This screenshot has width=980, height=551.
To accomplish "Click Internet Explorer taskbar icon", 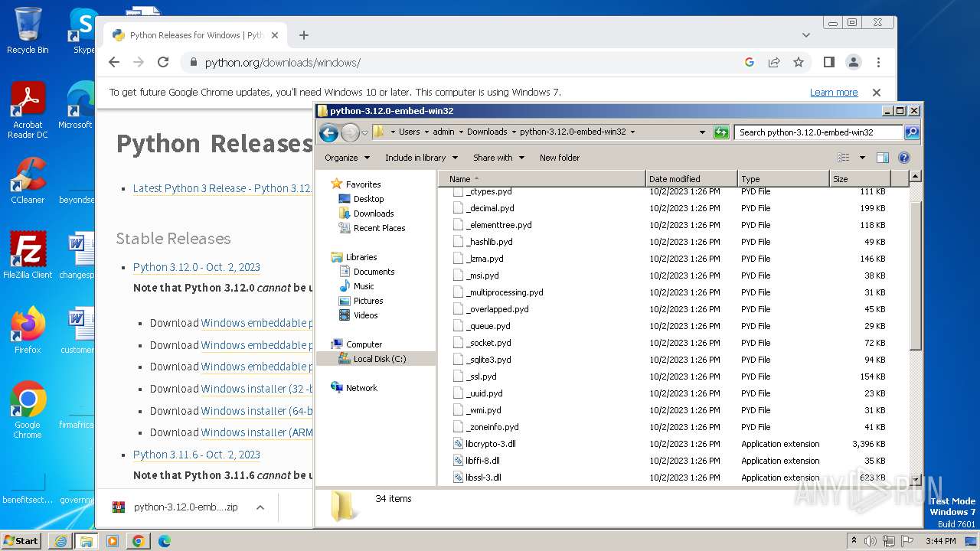I will (60, 541).
